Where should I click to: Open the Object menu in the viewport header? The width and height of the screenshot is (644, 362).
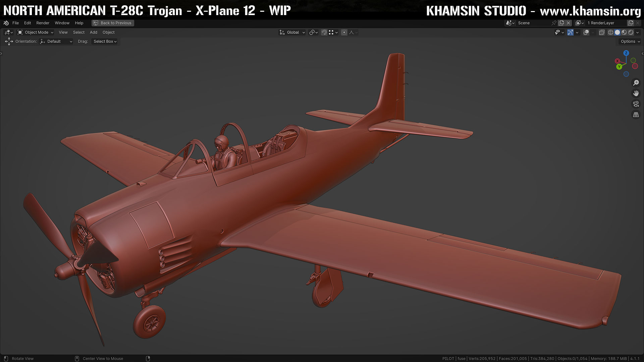pyautogui.click(x=108, y=32)
